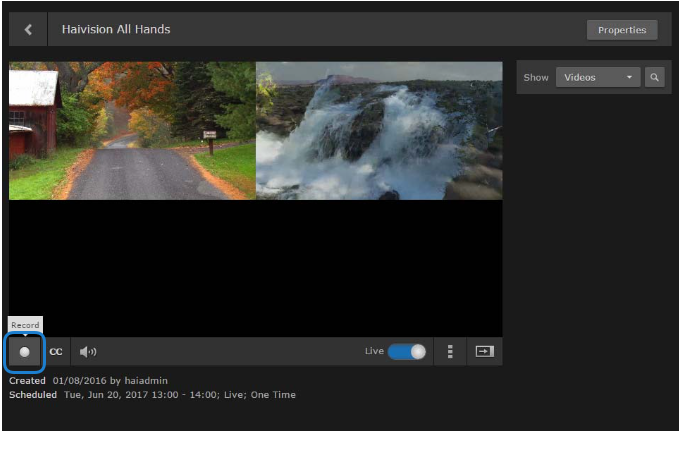The width and height of the screenshot is (698, 451).
Task: Click the Live label beside the switch
Action: 374,352
